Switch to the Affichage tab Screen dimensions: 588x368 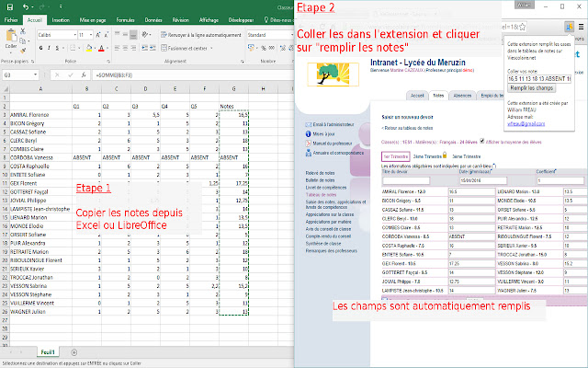tap(209, 20)
